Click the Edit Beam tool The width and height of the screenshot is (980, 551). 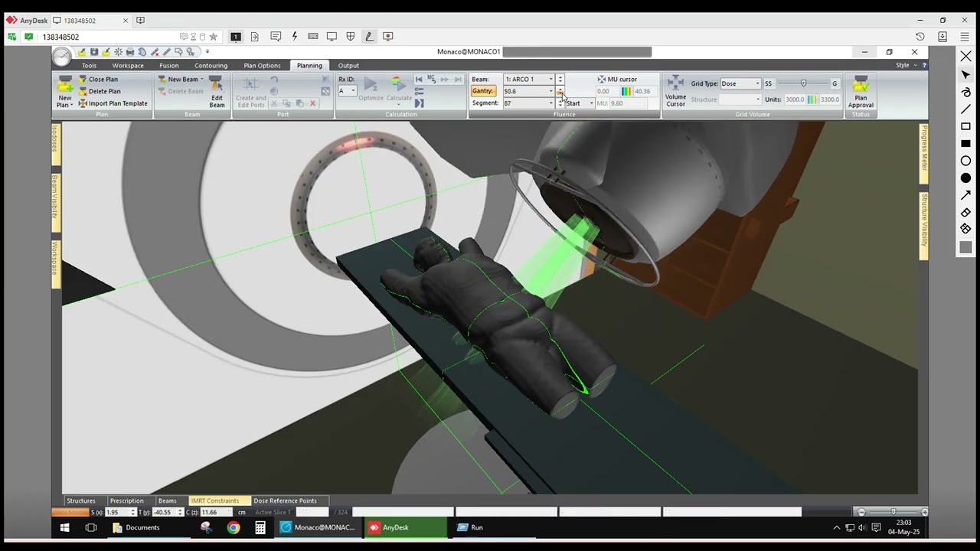pos(217,92)
